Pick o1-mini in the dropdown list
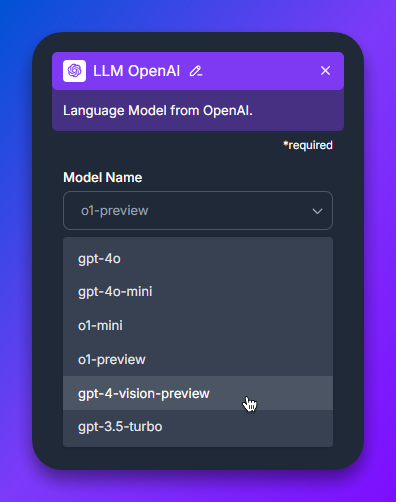 198,325
